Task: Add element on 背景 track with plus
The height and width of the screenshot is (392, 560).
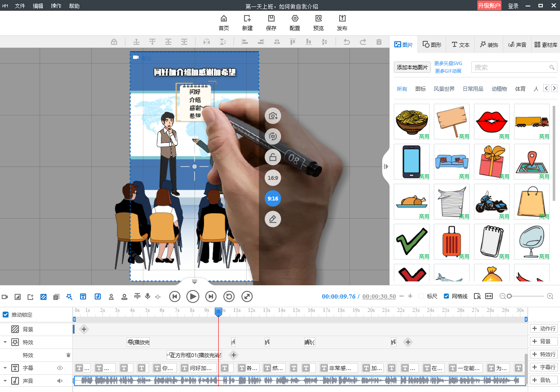Action: click(x=84, y=329)
